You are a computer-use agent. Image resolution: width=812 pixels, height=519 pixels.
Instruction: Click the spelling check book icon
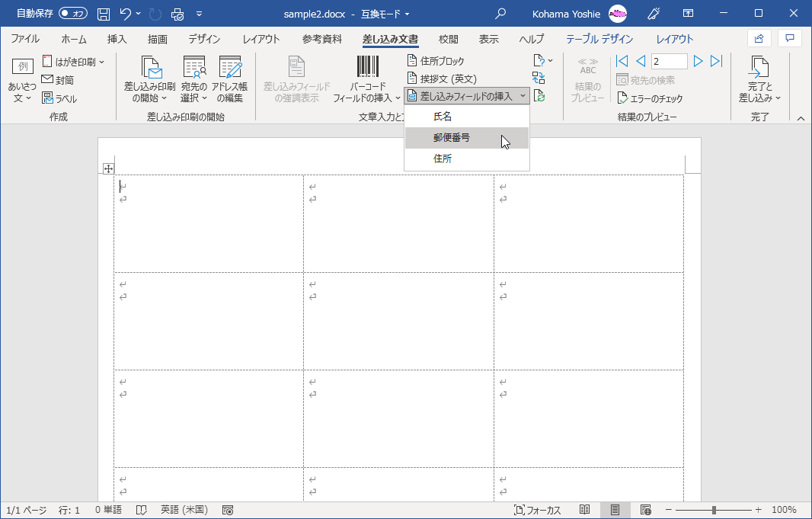point(142,510)
